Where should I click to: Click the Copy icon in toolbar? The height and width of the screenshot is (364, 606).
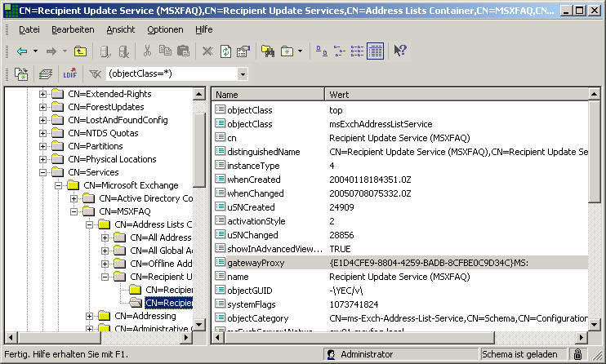(x=166, y=51)
